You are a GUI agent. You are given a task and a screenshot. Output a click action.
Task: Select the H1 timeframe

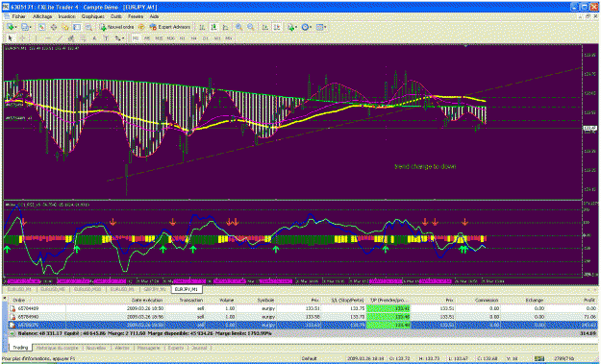coord(183,38)
